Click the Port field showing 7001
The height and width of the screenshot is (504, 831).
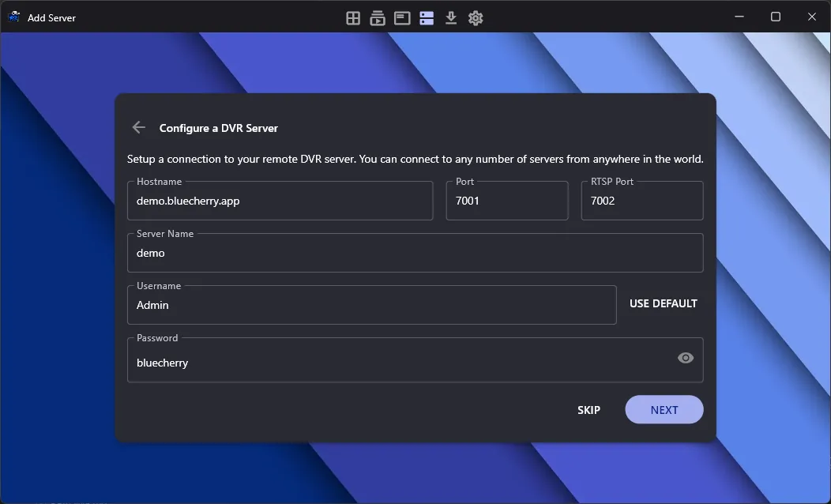pos(507,201)
